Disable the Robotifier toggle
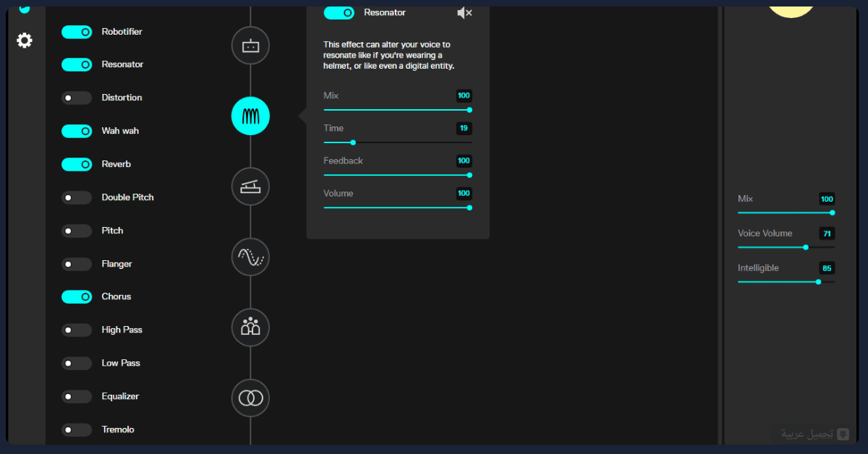 77,32
